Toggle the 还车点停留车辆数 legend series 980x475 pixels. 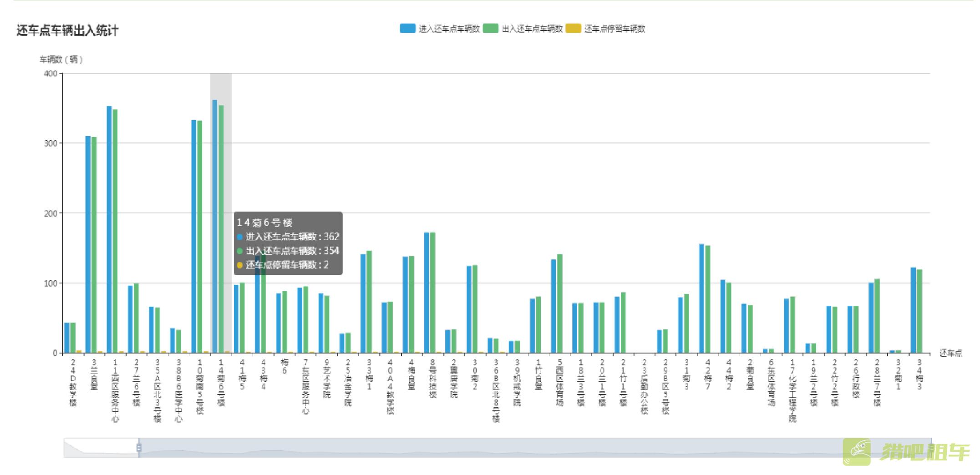click(x=605, y=29)
